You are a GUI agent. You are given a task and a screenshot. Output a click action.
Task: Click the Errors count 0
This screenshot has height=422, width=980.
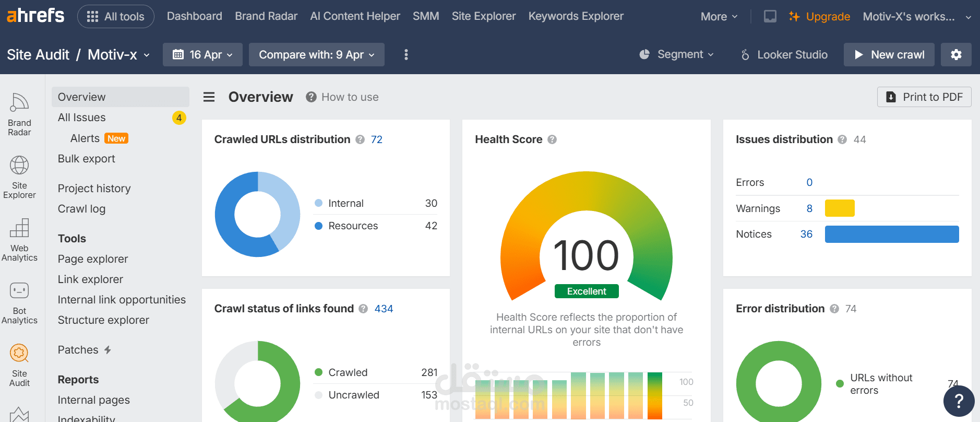809,182
